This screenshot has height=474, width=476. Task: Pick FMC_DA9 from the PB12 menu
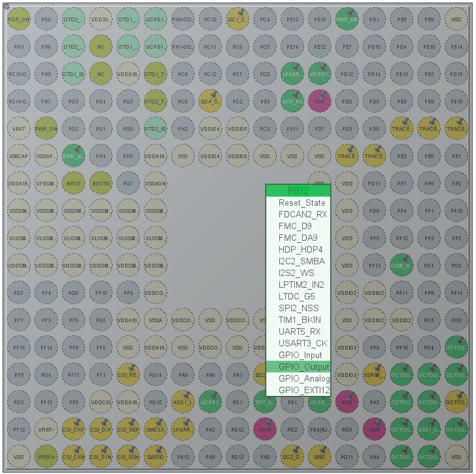(x=298, y=238)
